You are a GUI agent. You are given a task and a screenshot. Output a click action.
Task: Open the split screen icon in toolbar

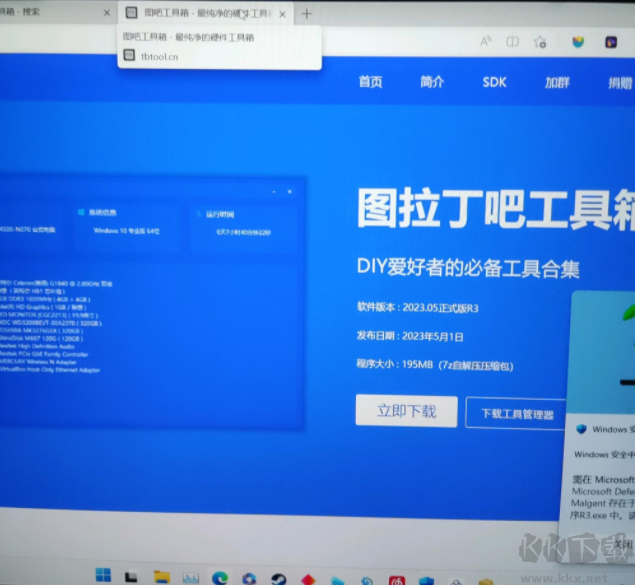(512, 41)
